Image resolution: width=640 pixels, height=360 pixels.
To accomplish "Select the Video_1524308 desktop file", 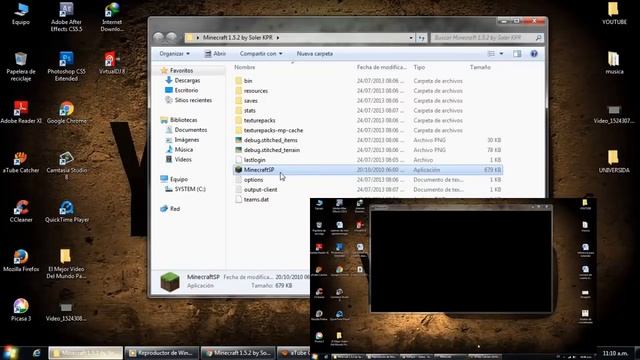I will (x=66, y=312).
